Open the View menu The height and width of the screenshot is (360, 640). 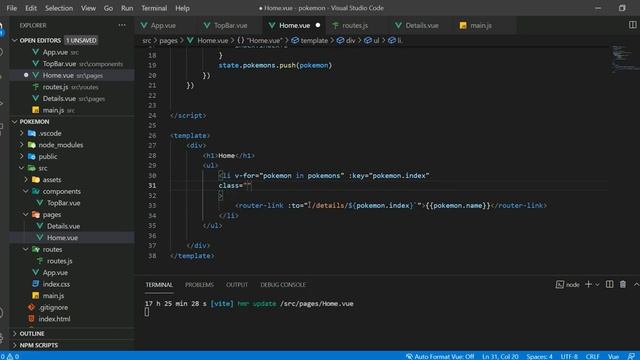(88, 8)
